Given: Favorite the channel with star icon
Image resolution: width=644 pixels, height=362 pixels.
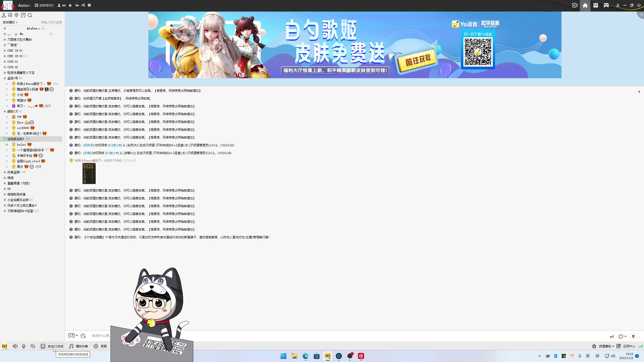Looking at the screenshot, I should (x=70, y=5).
